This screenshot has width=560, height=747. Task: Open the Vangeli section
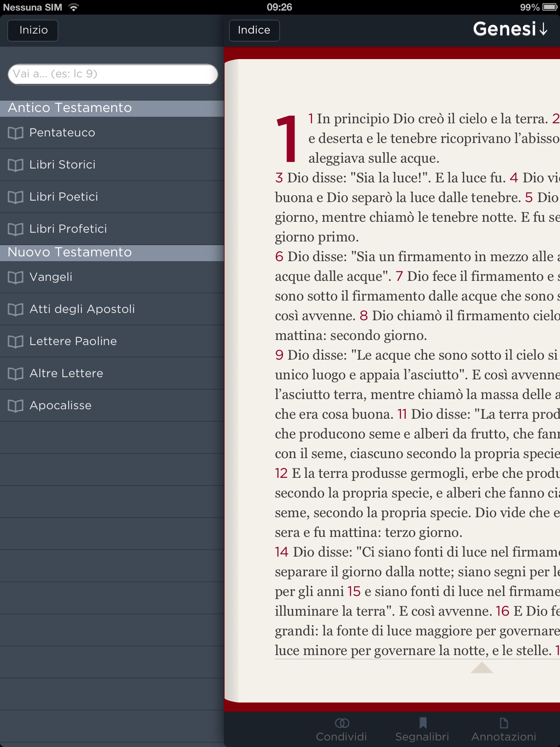(112, 277)
